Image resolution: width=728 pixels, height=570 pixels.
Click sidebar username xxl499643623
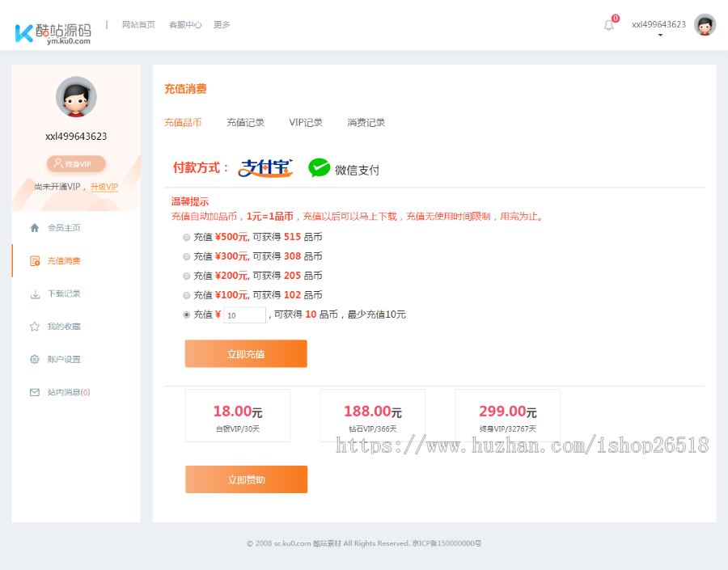tap(76, 137)
